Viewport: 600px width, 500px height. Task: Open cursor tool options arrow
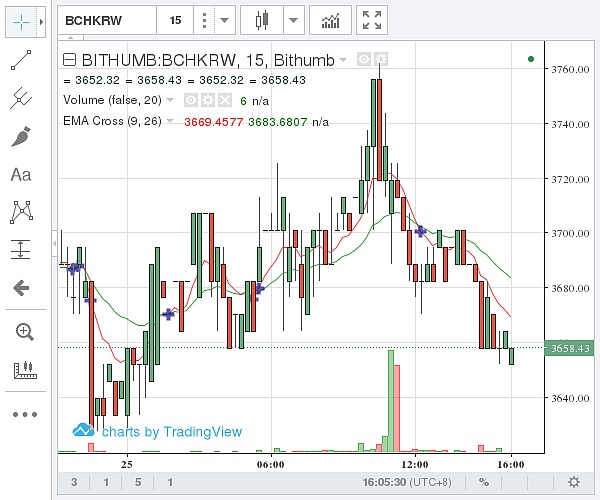click(41, 22)
